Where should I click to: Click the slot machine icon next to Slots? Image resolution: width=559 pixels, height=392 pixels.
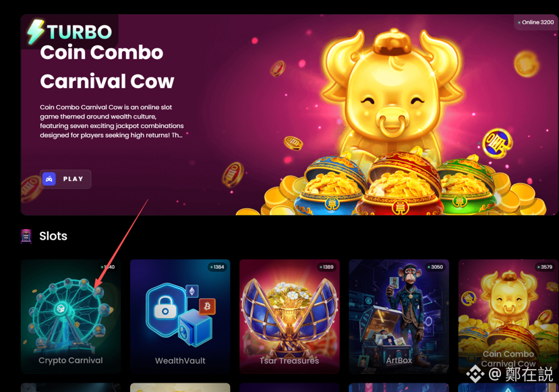coord(26,236)
